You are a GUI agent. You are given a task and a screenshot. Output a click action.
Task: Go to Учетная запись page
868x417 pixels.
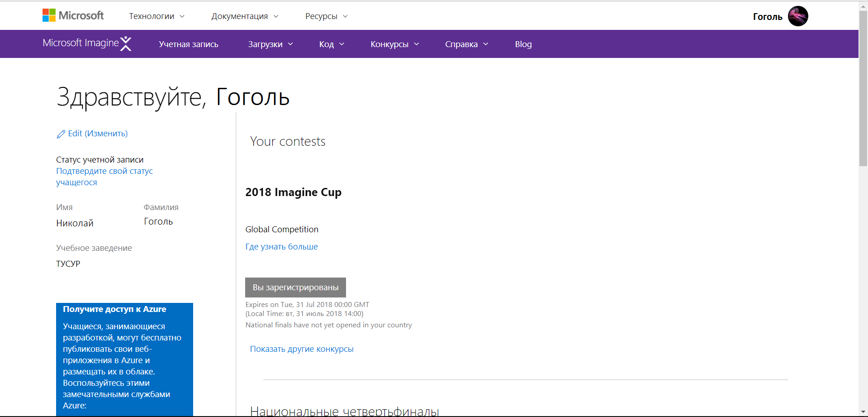(189, 44)
